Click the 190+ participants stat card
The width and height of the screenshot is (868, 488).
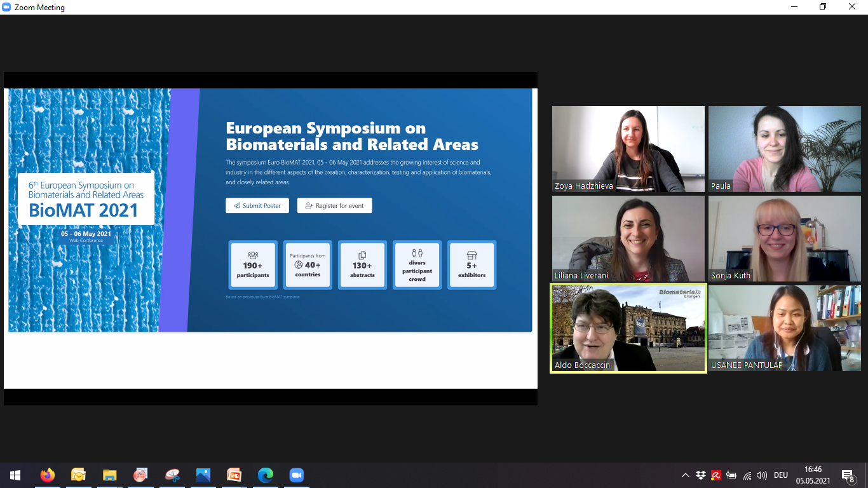253,265
